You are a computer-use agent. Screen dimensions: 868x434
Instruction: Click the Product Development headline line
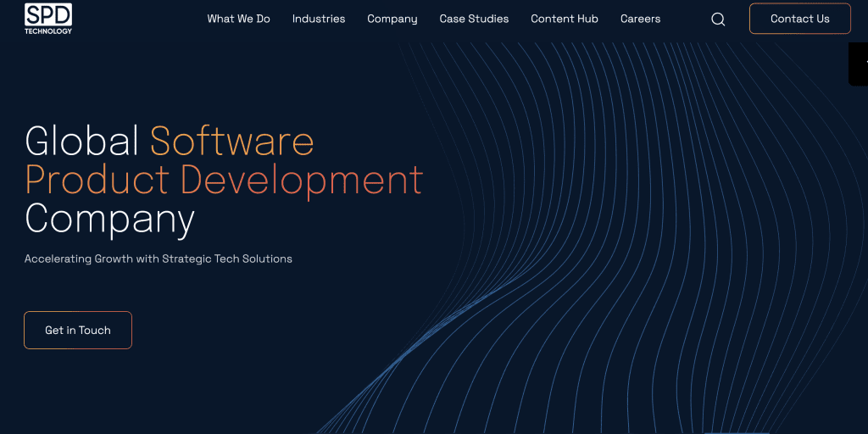point(224,180)
